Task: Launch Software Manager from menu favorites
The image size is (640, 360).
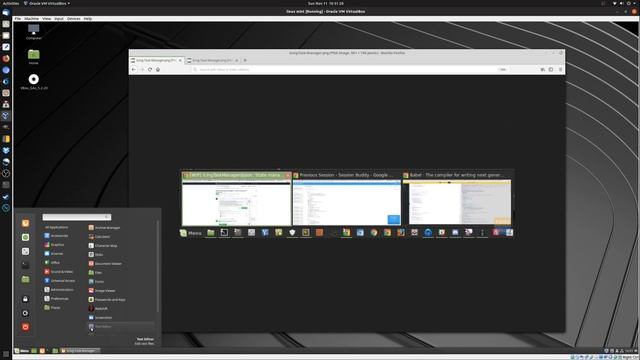Action: coord(25,238)
